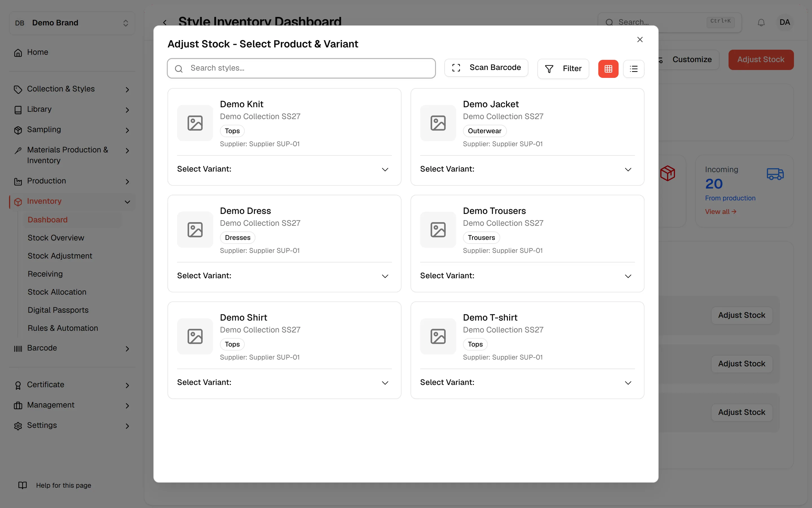Click View all incoming link

pyautogui.click(x=720, y=212)
